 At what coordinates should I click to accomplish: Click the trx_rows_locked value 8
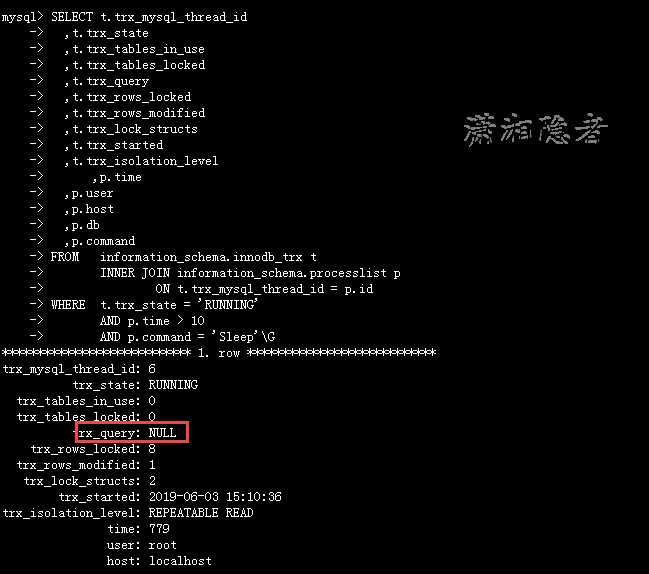[x=152, y=449]
